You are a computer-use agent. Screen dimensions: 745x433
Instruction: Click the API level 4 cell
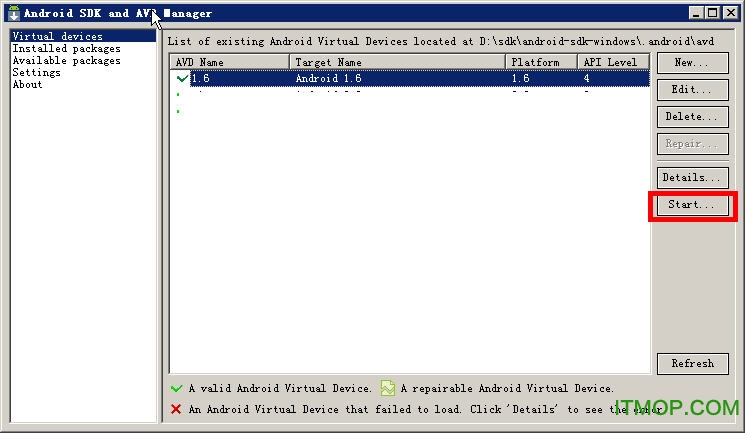587,78
